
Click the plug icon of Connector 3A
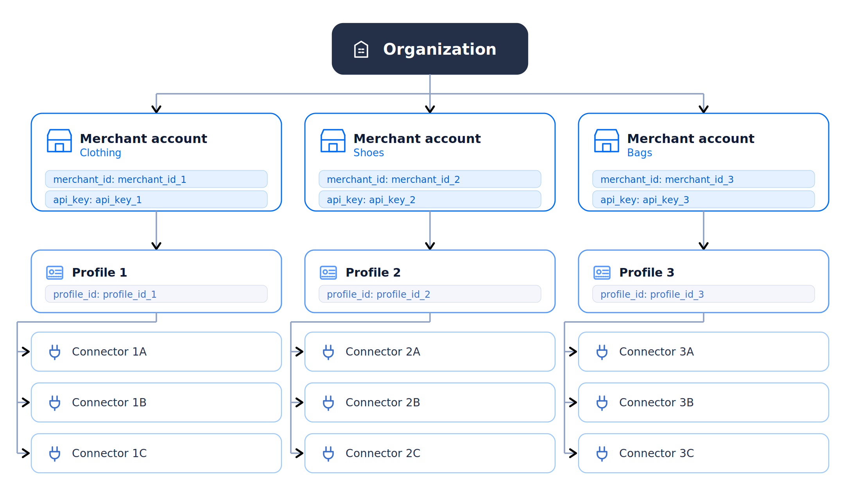coord(602,352)
